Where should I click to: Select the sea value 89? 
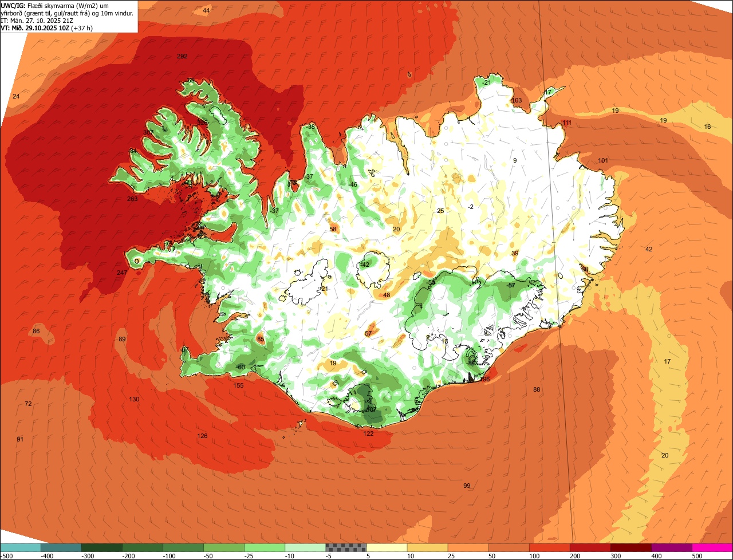[122, 340]
